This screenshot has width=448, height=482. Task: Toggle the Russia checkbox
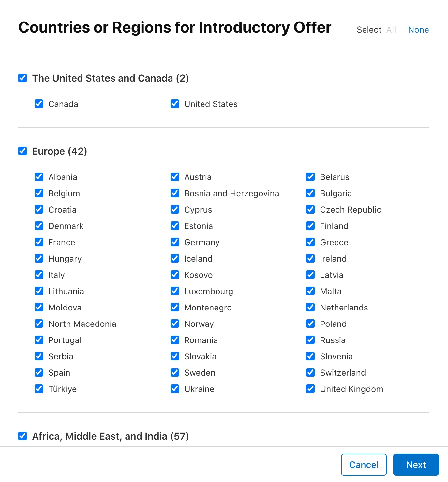pos(310,340)
